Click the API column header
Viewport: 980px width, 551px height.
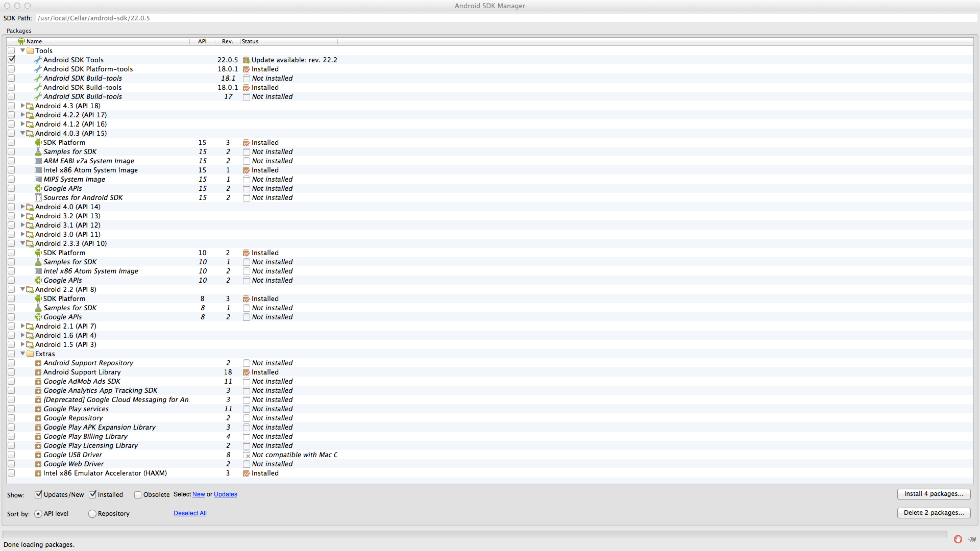(x=202, y=41)
